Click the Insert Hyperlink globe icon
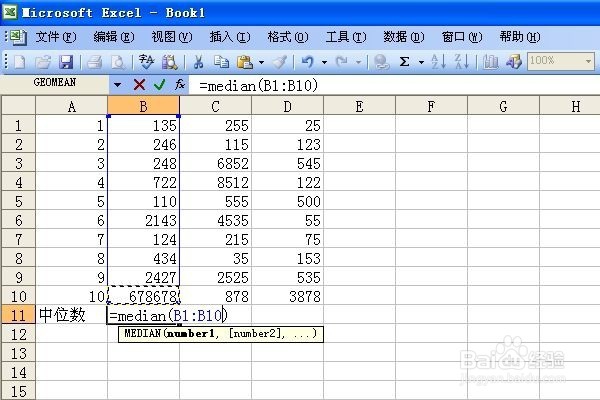This screenshot has width=600, height=400. [381, 62]
